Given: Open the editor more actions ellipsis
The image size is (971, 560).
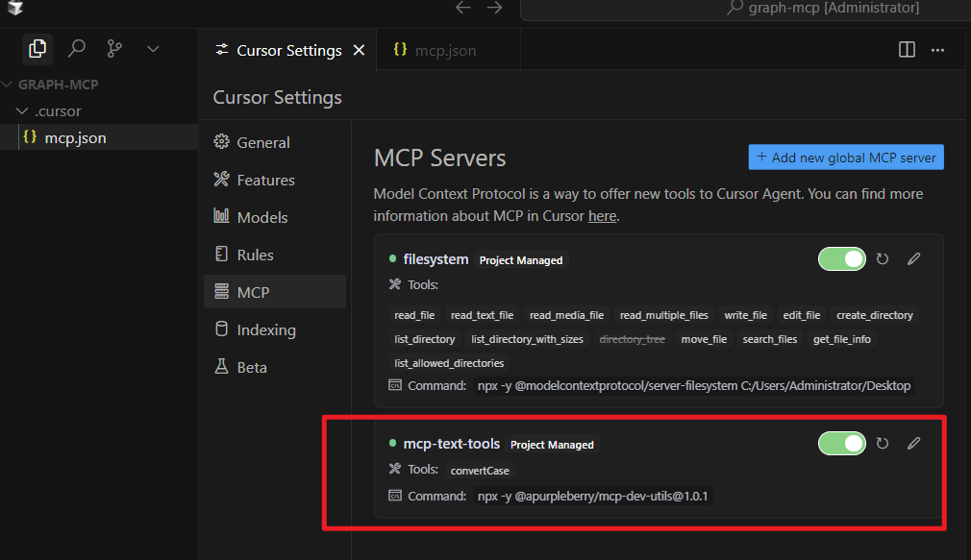Looking at the screenshot, I should point(937,50).
